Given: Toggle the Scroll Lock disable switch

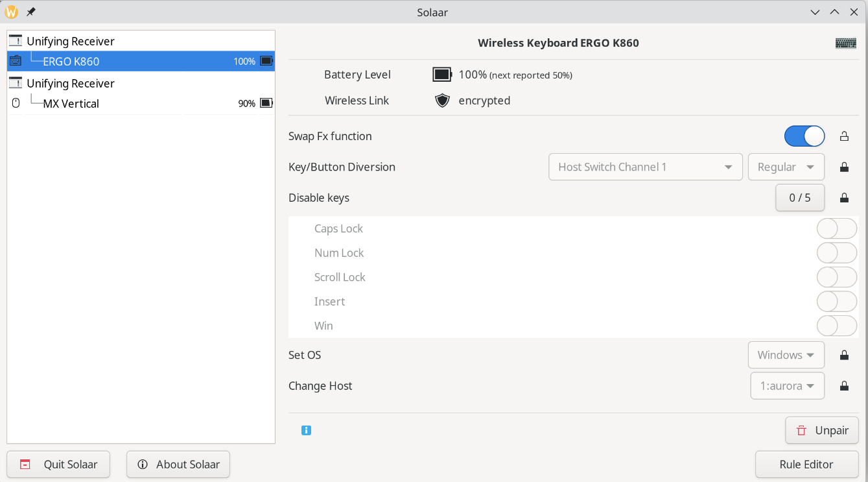Looking at the screenshot, I should pyautogui.click(x=837, y=277).
